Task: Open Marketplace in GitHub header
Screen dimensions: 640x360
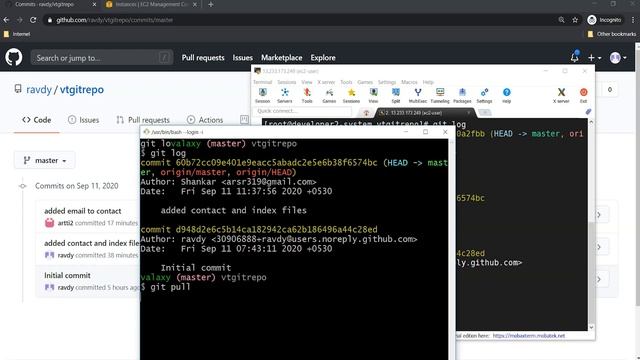Action: [x=282, y=58]
